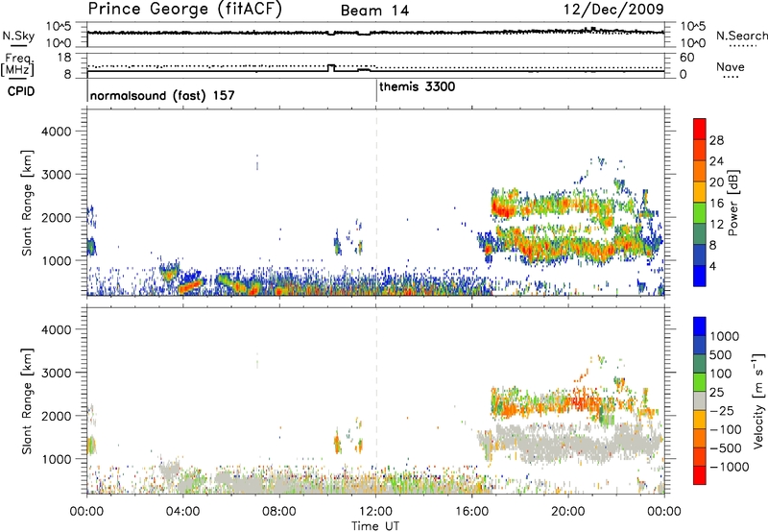
Task: Pick the light green Power swatch between 12 and 16
Action: 700,213
